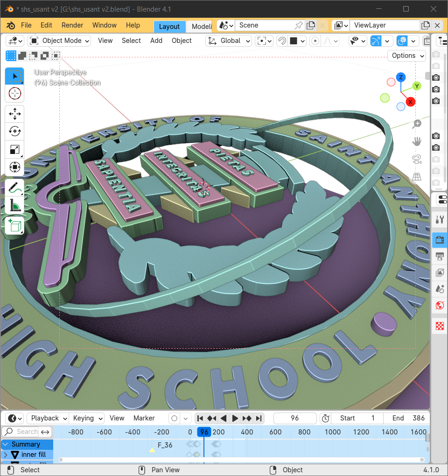This screenshot has height=476, width=448.
Task: Open the 3D viewport editor type dropdown
Action: tap(15, 41)
